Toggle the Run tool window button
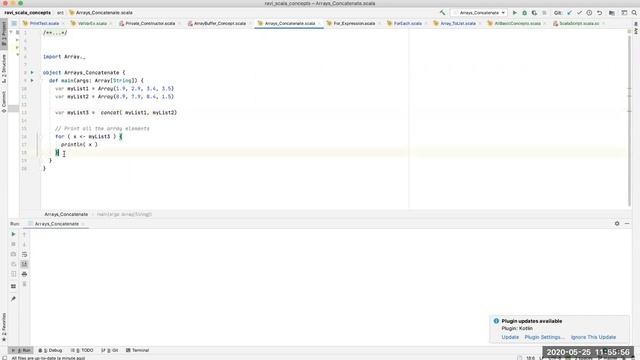This screenshot has height=360, width=640. (21, 350)
